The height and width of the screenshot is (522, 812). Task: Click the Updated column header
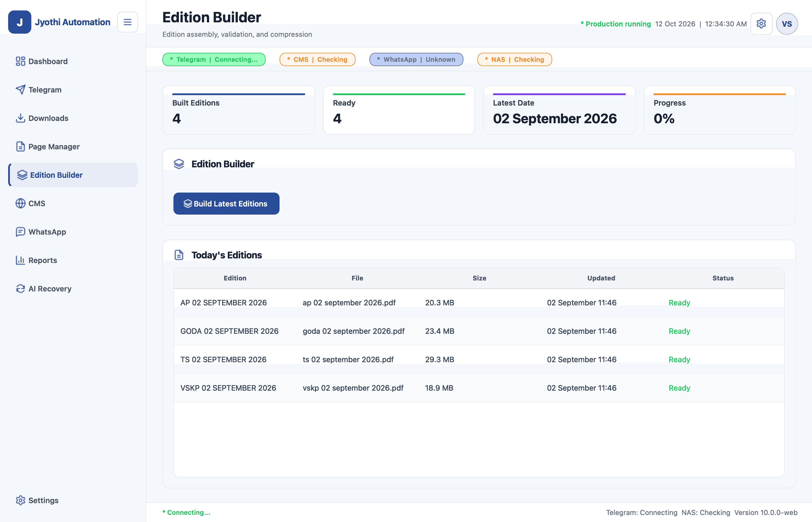(601, 278)
